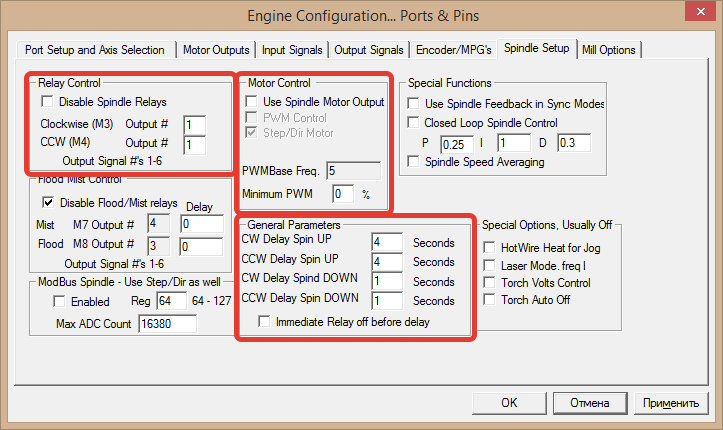
Task: Click the CW Delay Spin UP field
Action: (x=385, y=242)
